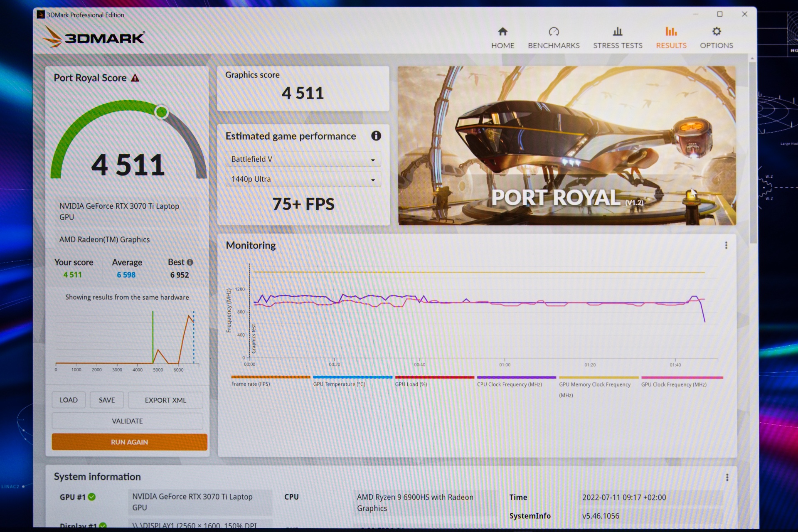
Task: Click the info icon next to Best
Action: [190, 262]
